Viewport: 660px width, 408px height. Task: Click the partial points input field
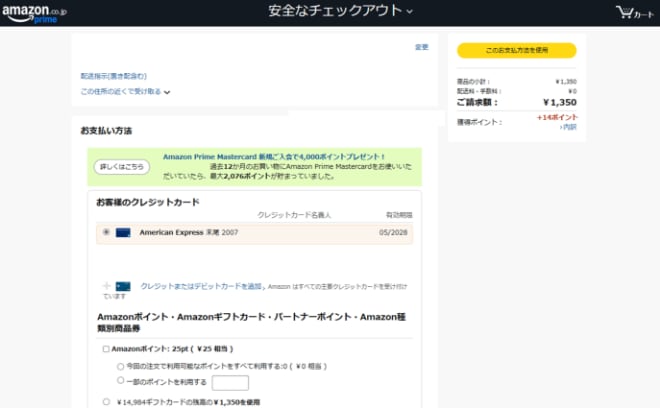click(230, 383)
